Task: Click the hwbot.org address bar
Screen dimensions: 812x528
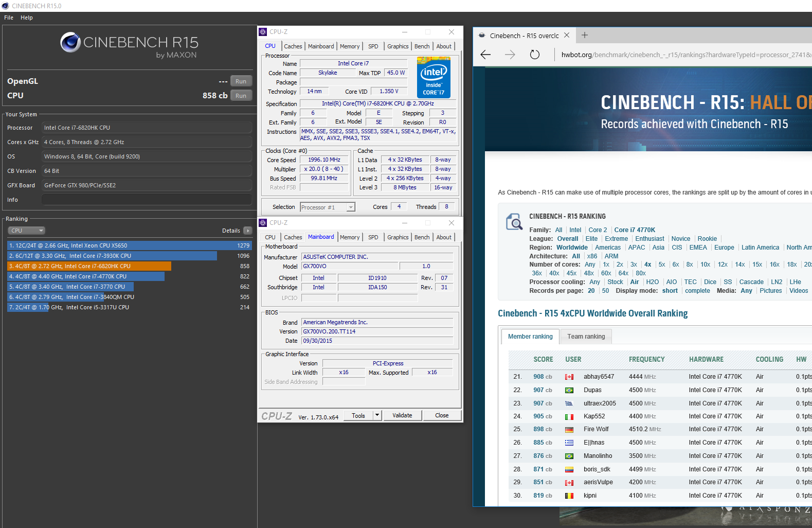Action: (x=684, y=55)
